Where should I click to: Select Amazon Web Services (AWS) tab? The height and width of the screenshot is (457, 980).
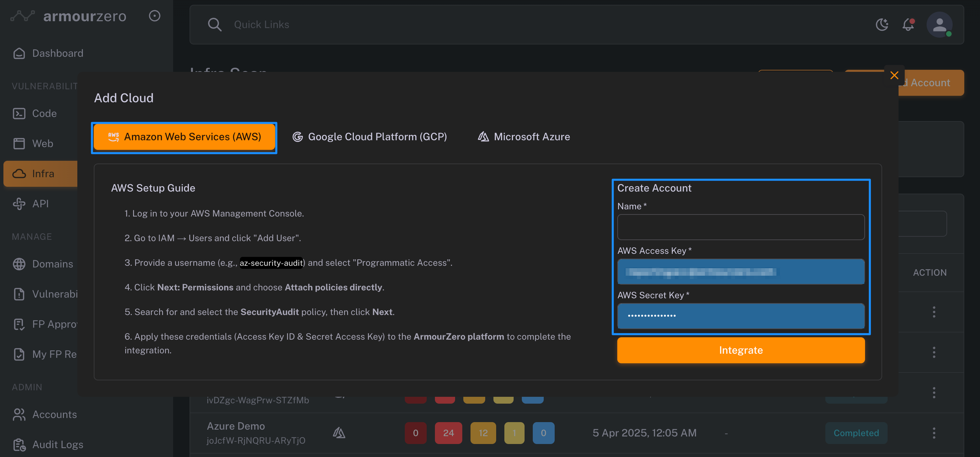click(184, 137)
